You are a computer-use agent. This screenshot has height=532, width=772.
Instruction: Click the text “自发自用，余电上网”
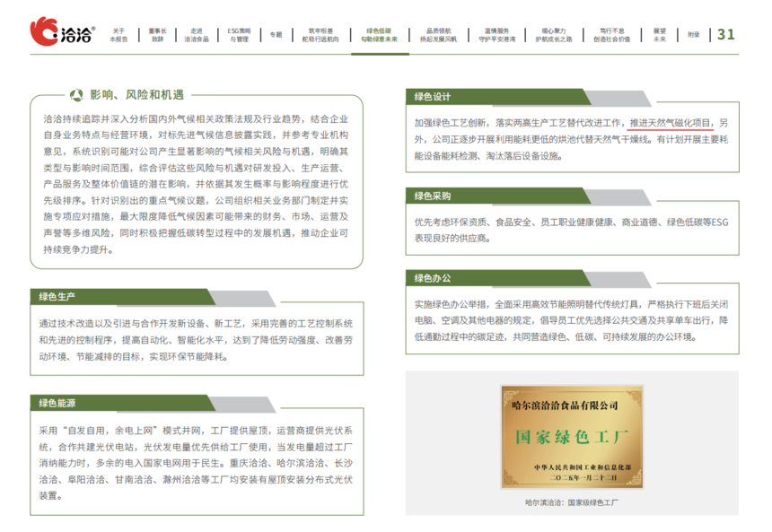(109, 431)
